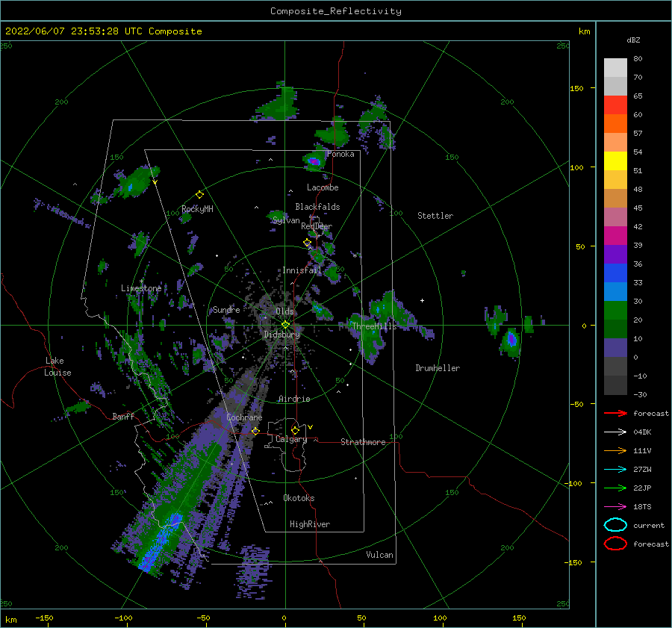Click the cyan current ellipse legend icon

click(x=615, y=525)
